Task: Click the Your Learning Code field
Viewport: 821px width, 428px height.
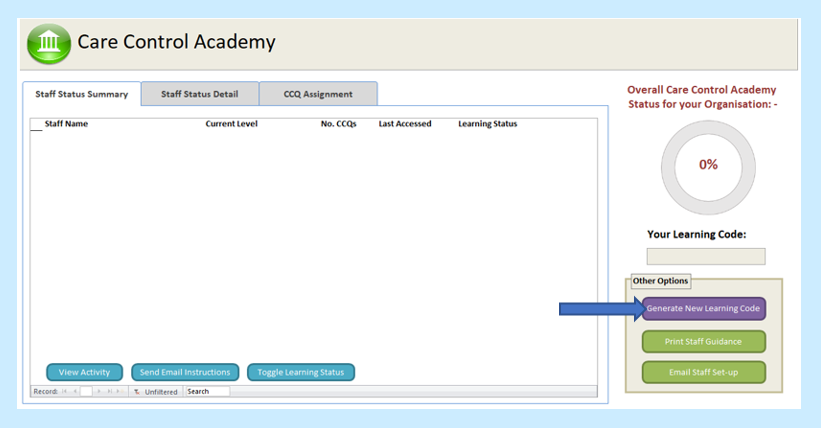Action: [x=705, y=256]
